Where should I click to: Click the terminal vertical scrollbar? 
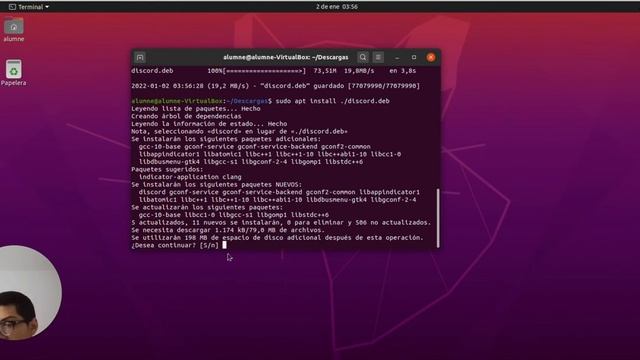point(438,218)
